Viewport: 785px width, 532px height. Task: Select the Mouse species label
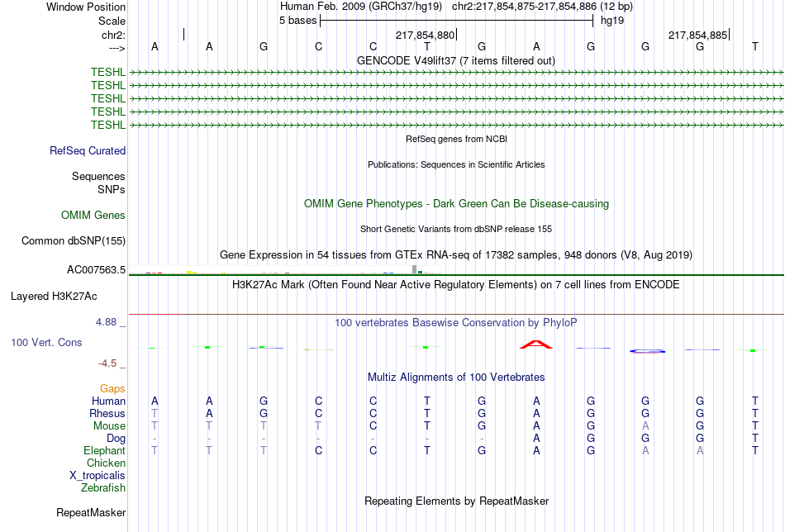(109, 426)
